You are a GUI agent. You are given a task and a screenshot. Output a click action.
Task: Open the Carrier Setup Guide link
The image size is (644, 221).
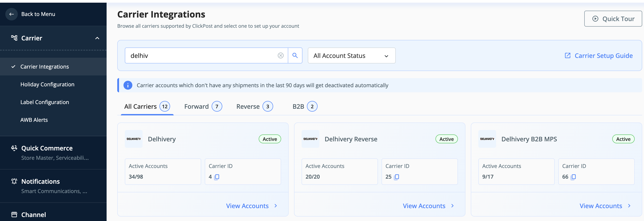599,55
